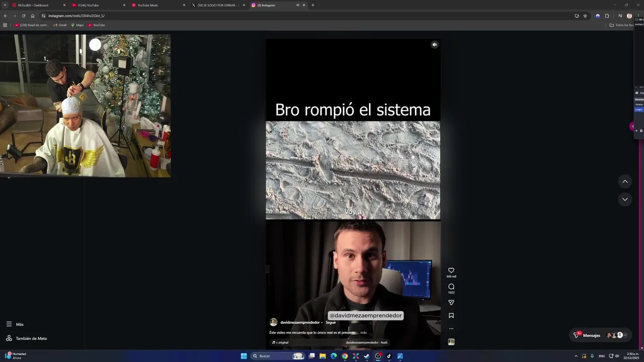
Task: Open the original audio link
Action: (x=281, y=342)
